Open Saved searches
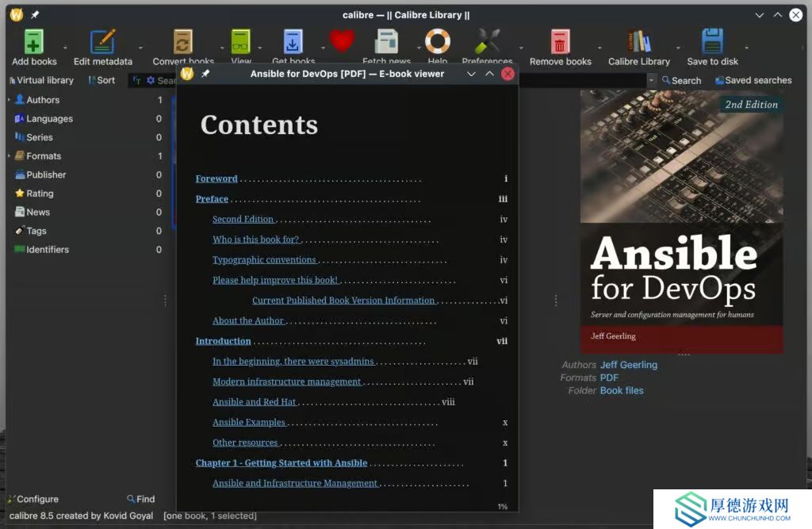The width and height of the screenshot is (812, 529). pyautogui.click(x=753, y=80)
